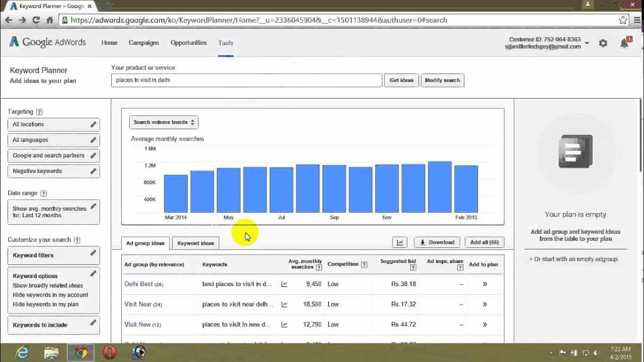Reload the page with refresh icon

pyautogui.click(x=36, y=20)
